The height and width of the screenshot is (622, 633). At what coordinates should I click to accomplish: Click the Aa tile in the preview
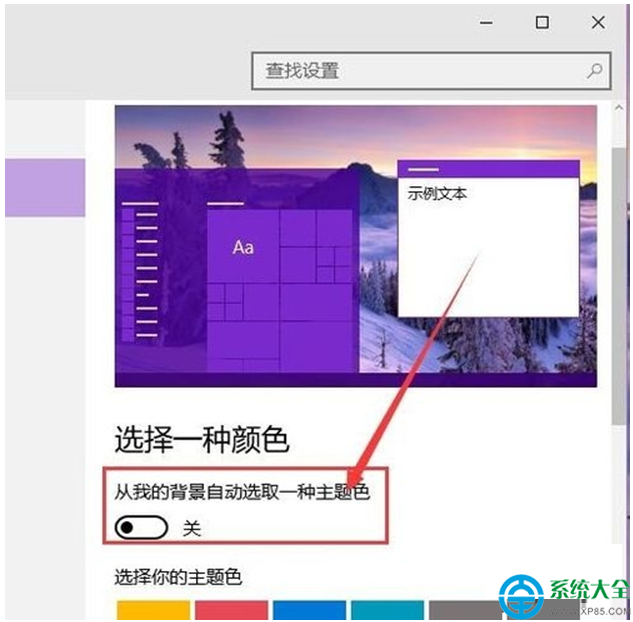[243, 246]
